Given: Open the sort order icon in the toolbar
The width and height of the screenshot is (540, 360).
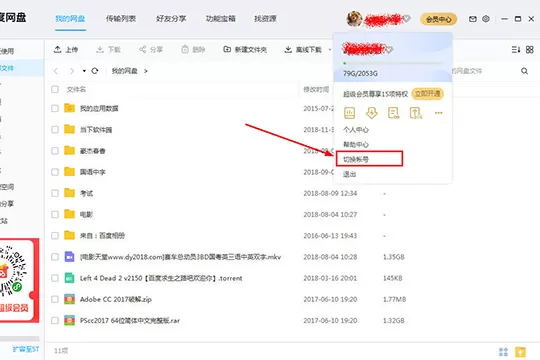Looking at the screenshot, I should point(516,50).
